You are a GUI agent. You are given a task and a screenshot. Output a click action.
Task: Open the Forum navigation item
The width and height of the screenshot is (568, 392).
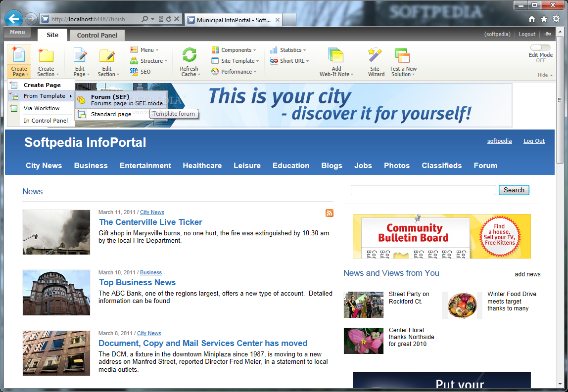485,166
